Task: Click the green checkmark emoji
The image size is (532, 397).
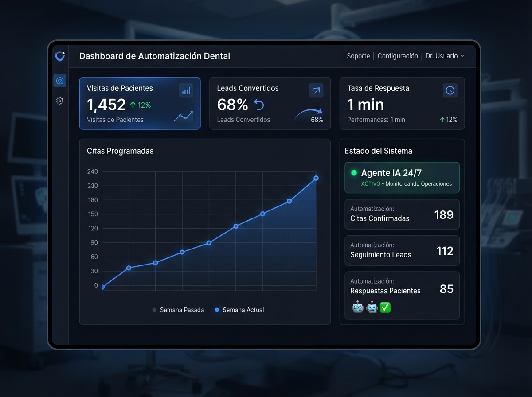Action: tap(385, 307)
